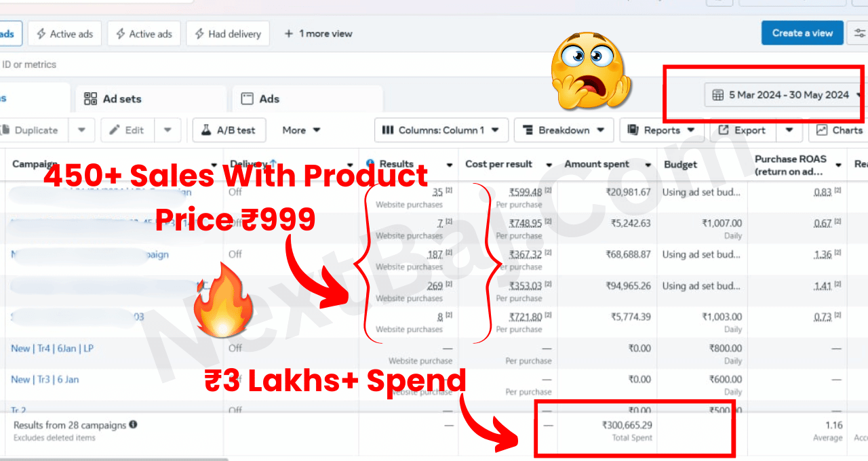Open the Export arrow dropdown
868x461 pixels.
point(789,130)
